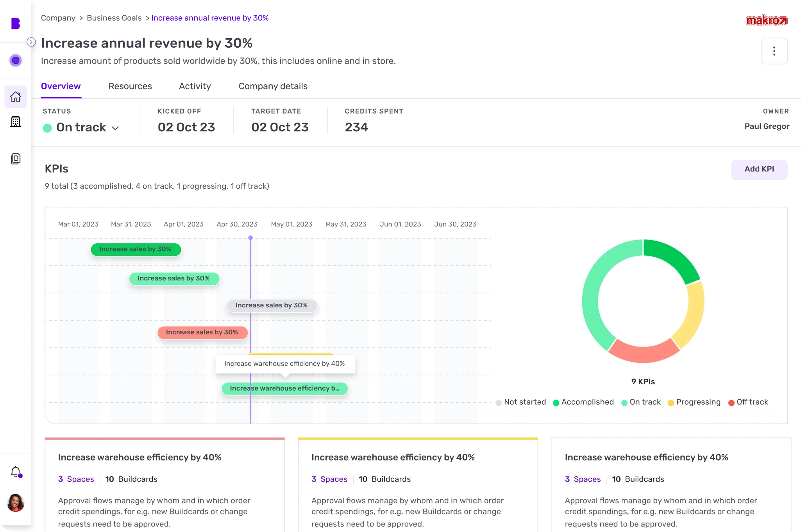Click the purple B logo in sidebar

pyautogui.click(x=16, y=23)
